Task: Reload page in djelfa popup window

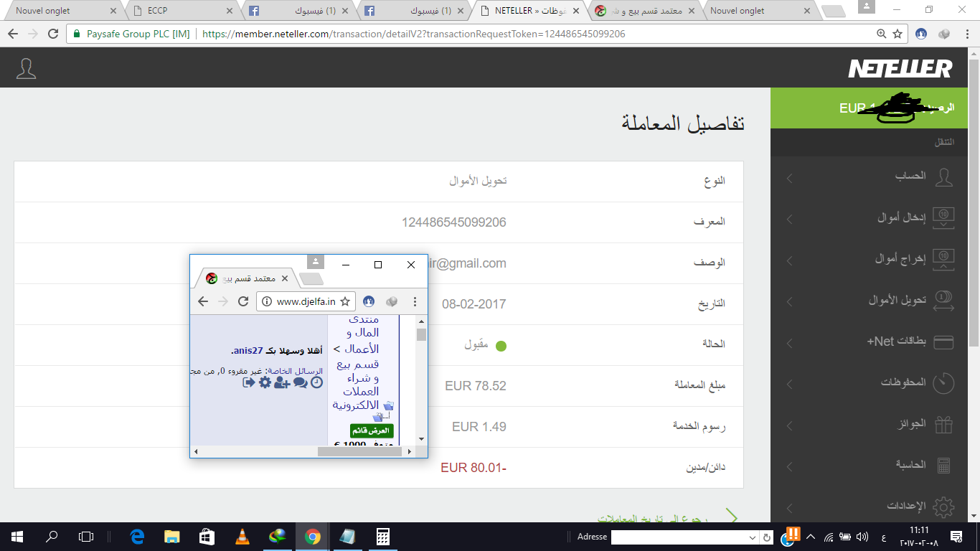Action: click(x=243, y=301)
